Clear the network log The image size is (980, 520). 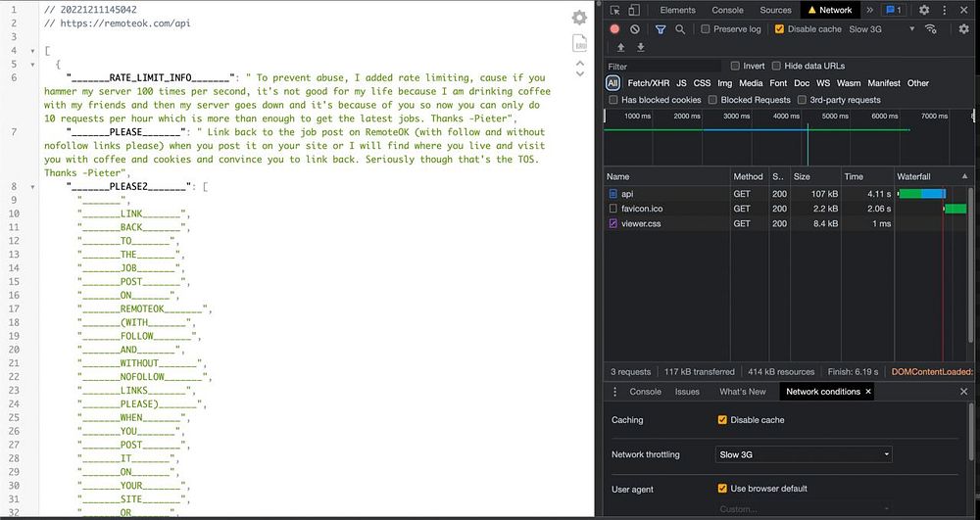pos(634,28)
